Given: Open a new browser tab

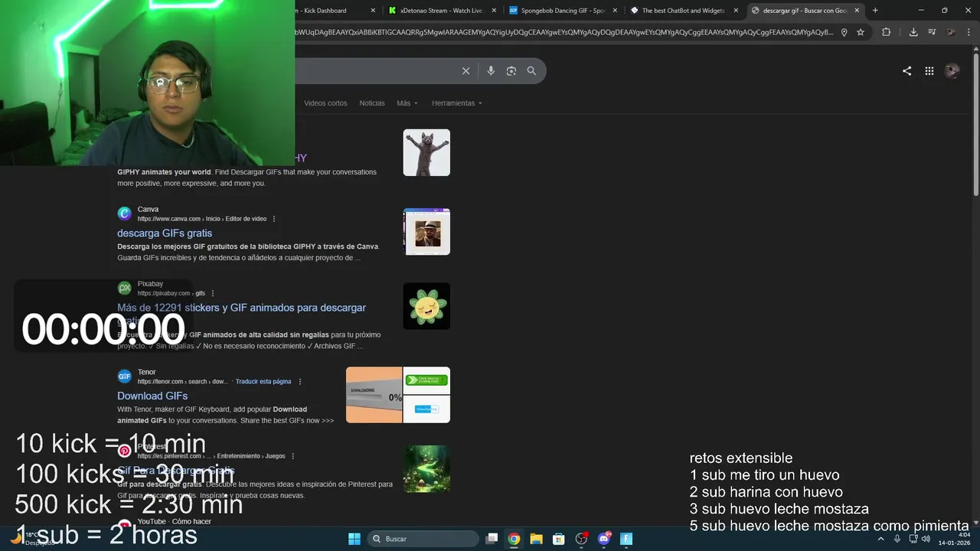Looking at the screenshot, I should coord(875,11).
